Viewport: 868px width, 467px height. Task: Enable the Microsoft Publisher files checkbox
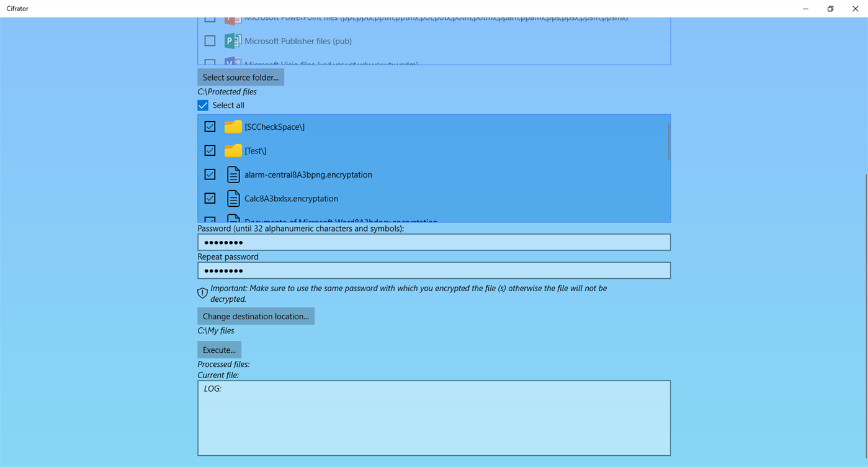coord(210,40)
